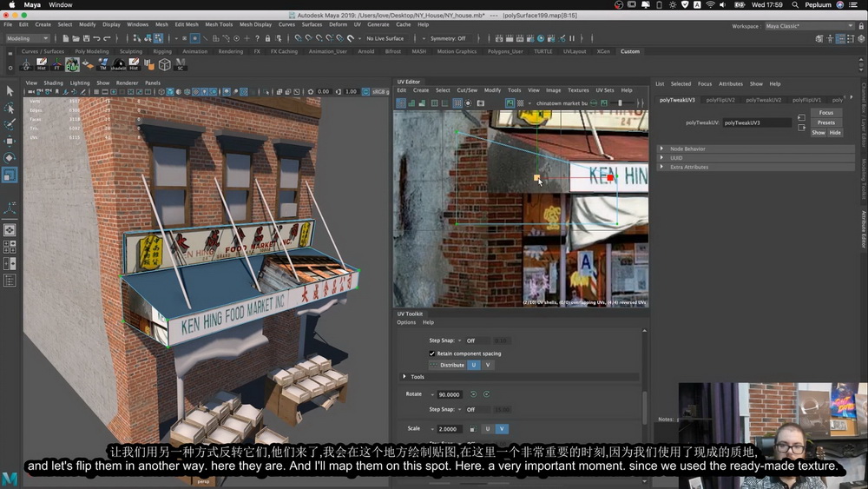
Task: Adjust the UV Editor image dim slider
Action: tap(624, 103)
